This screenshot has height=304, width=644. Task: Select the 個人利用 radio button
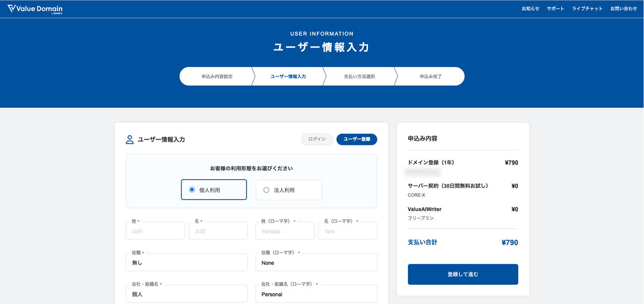(x=192, y=190)
